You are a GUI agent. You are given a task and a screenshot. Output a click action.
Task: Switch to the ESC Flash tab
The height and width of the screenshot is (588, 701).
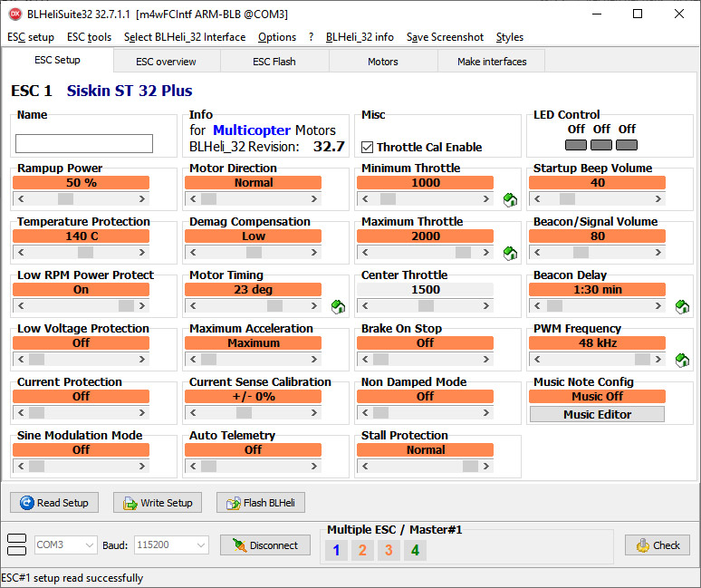click(274, 62)
